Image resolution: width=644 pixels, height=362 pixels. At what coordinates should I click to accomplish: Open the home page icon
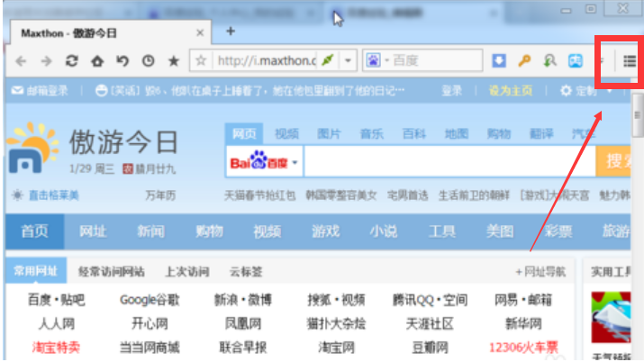[x=97, y=61]
